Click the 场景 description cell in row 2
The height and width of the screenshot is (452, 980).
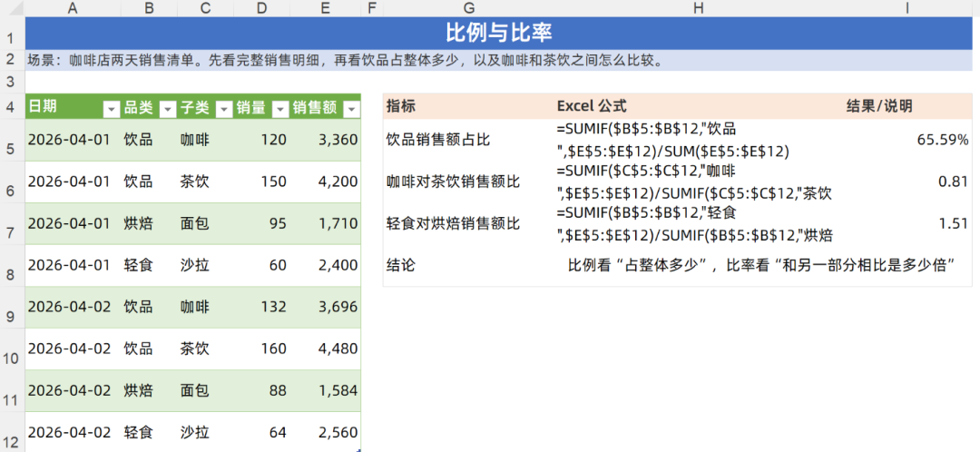[x=499, y=61]
